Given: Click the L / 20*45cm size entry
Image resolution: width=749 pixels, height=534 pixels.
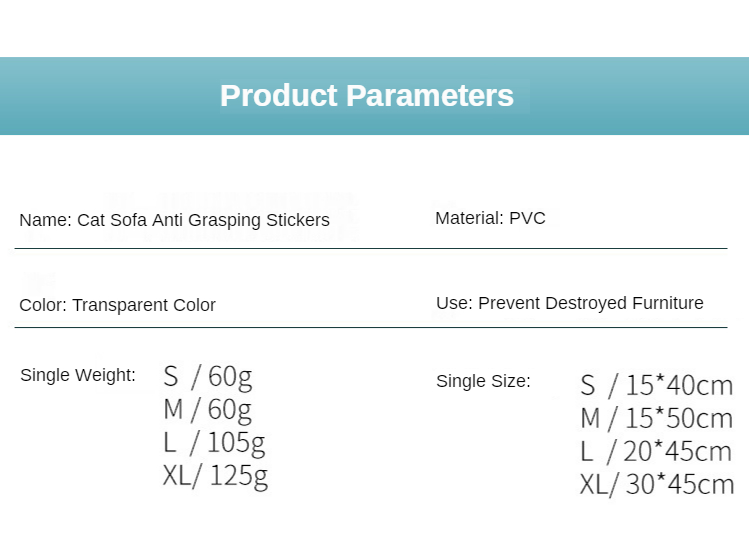Looking at the screenshot, I should (x=656, y=451).
